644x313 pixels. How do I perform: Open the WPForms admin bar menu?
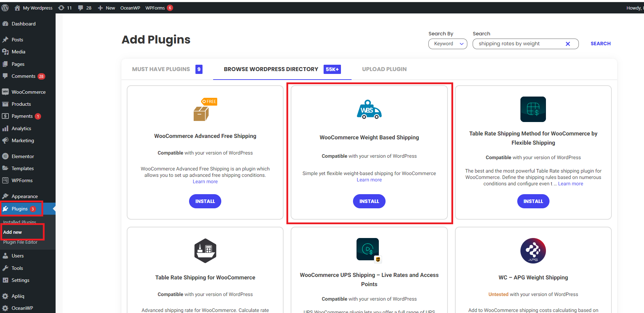[x=159, y=8]
